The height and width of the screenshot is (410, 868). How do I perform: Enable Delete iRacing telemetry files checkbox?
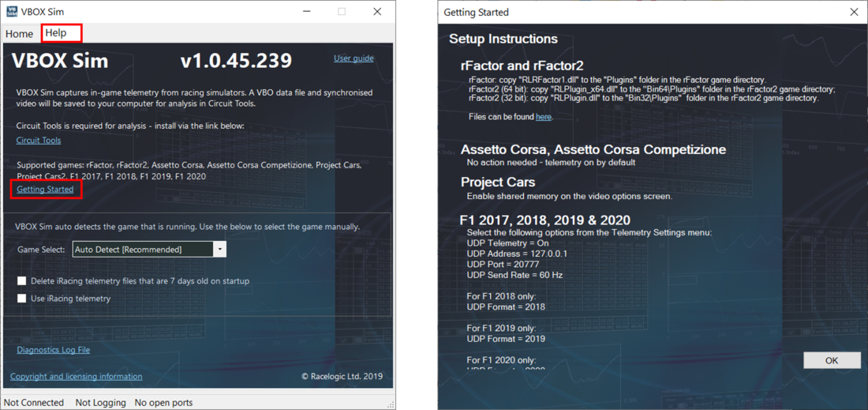(x=21, y=281)
